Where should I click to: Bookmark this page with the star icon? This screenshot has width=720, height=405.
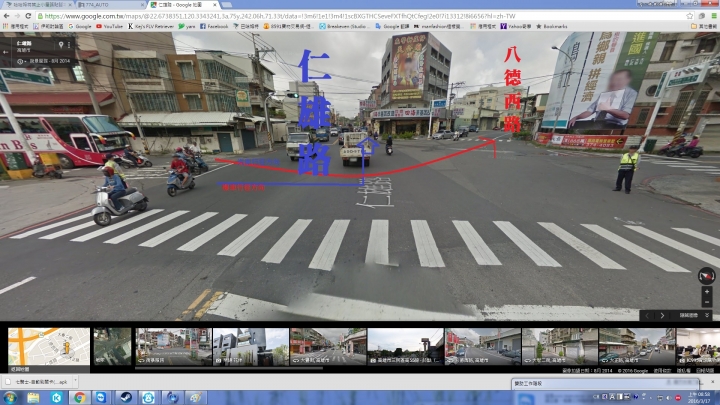click(x=689, y=16)
